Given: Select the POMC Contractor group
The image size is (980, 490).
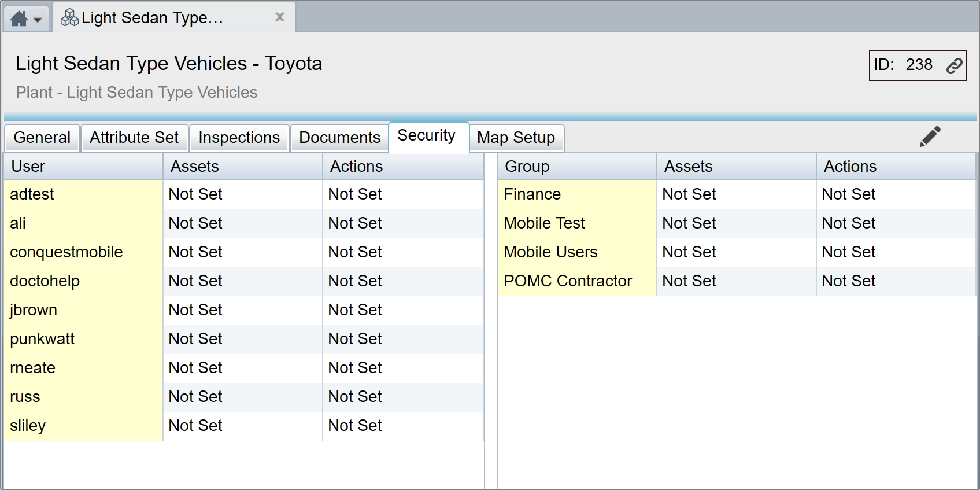Looking at the screenshot, I should 577,282.
